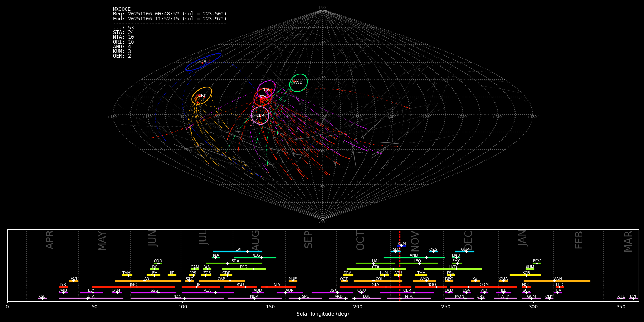This screenshot has width=644, height=322.
Task: Click the 'STA: 24' count entry
Action: 123,33
